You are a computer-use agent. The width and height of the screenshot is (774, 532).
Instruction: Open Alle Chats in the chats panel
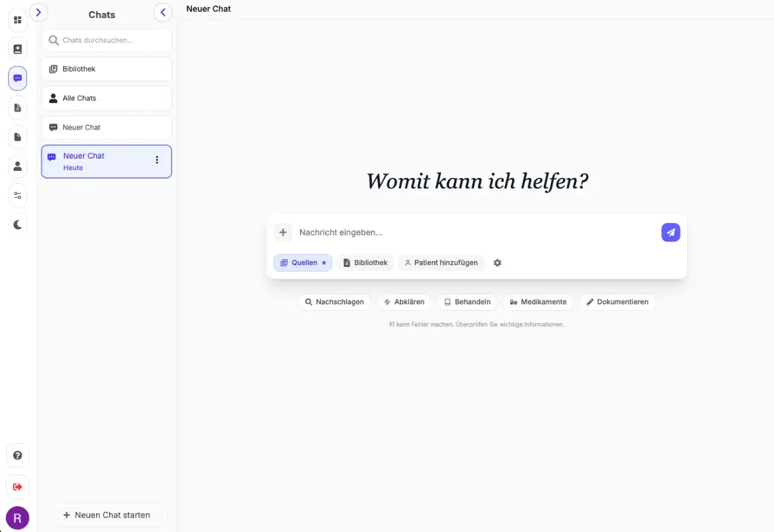106,98
